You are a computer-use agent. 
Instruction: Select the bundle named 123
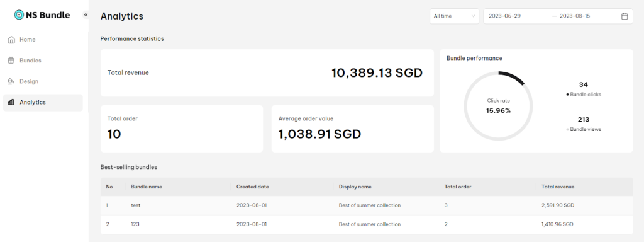click(135, 224)
